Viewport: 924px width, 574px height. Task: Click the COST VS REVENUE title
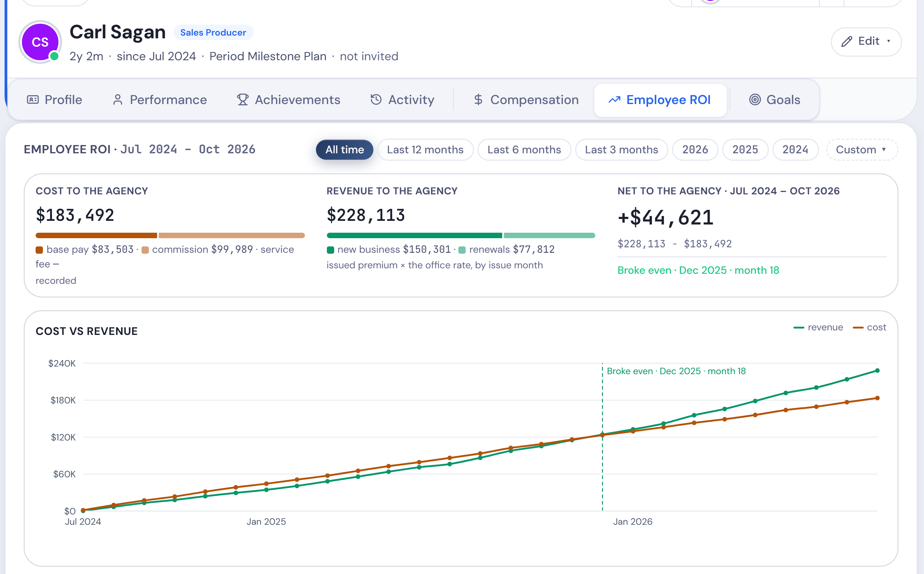pos(87,332)
